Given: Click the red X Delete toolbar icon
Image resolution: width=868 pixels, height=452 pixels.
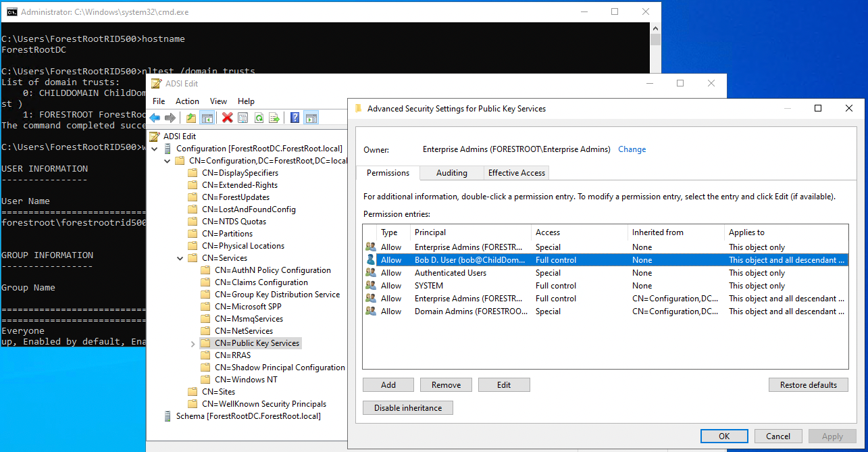Looking at the screenshot, I should [x=228, y=118].
